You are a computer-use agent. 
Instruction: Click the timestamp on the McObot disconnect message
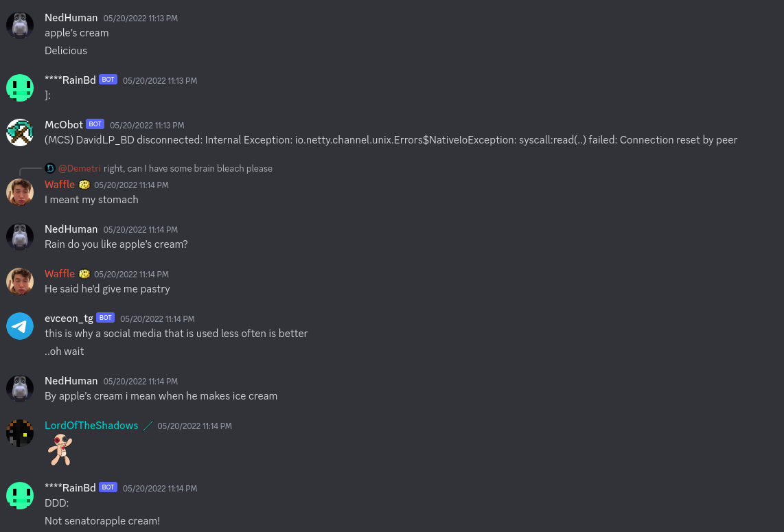[147, 126]
